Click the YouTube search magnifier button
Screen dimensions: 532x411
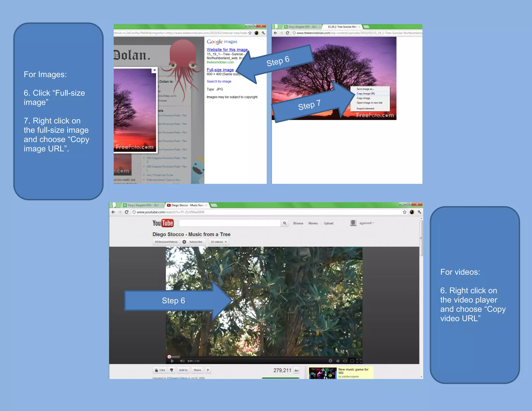point(285,223)
